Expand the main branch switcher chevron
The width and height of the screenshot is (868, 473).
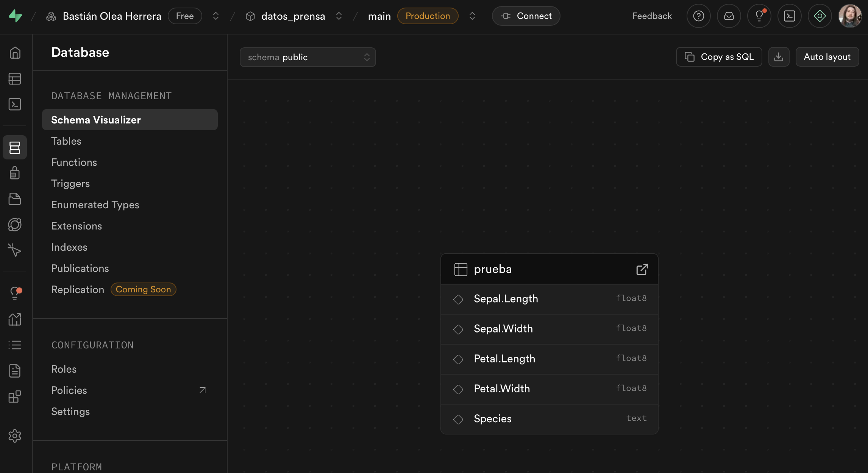coord(472,16)
